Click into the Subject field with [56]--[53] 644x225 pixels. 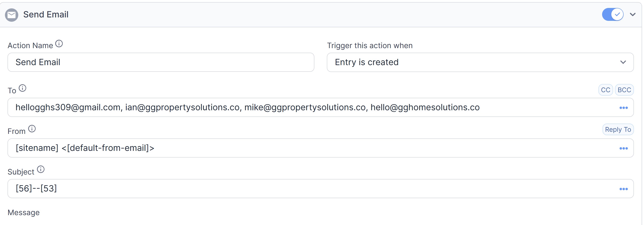(321, 188)
